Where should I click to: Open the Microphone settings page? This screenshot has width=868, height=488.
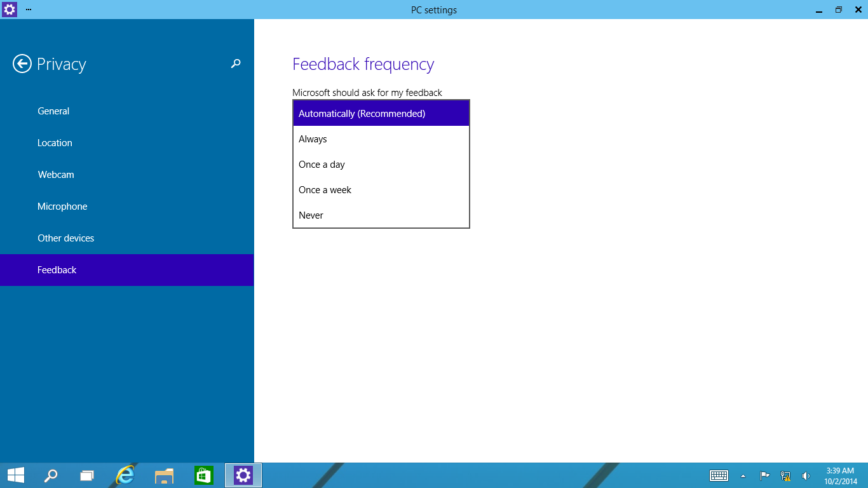62,206
